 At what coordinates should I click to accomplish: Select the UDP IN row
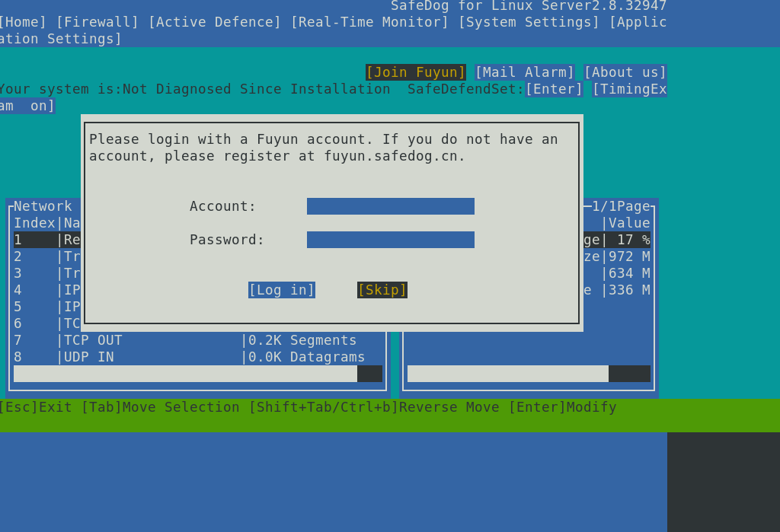[x=198, y=357]
